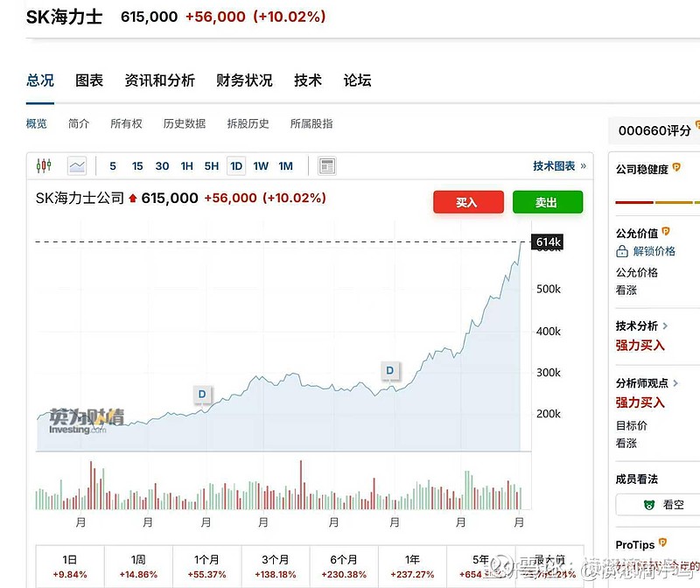The image size is (700, 588).
Task: Click the pro badge next to 公允价值
Action: pyautogui.click(x=666, y=232)
